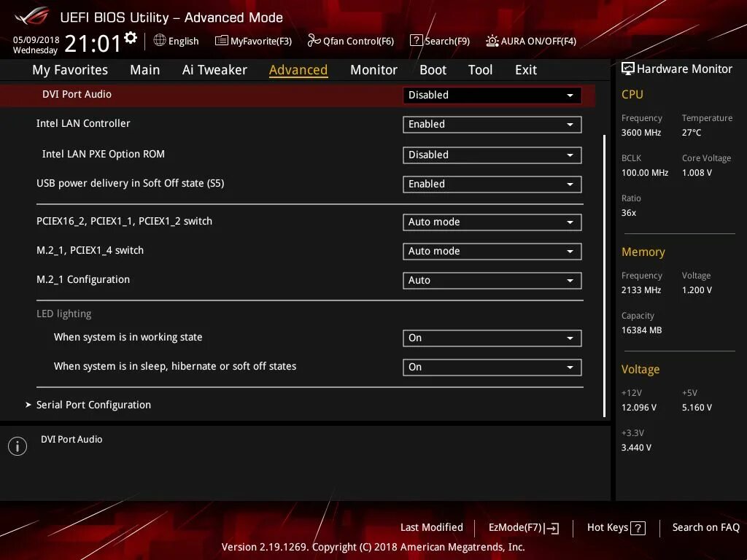The image size is (747, 560).
Task: Click +3.3V reading 3.440 V
Action: coord(636,448)
